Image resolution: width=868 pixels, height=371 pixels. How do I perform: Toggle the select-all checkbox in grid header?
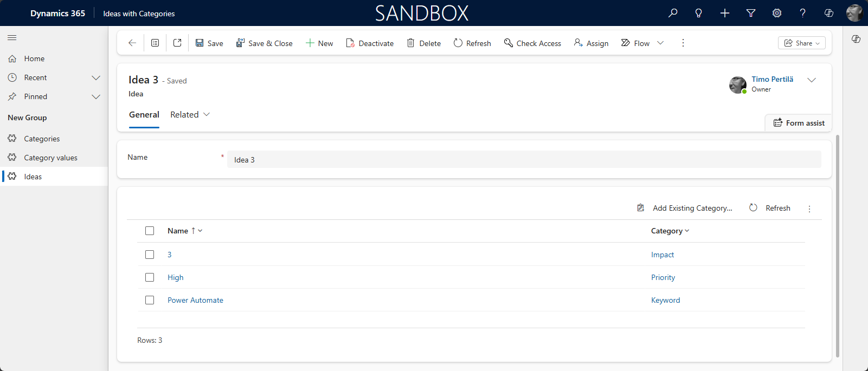pyautogui.click(x=150, y=231)
